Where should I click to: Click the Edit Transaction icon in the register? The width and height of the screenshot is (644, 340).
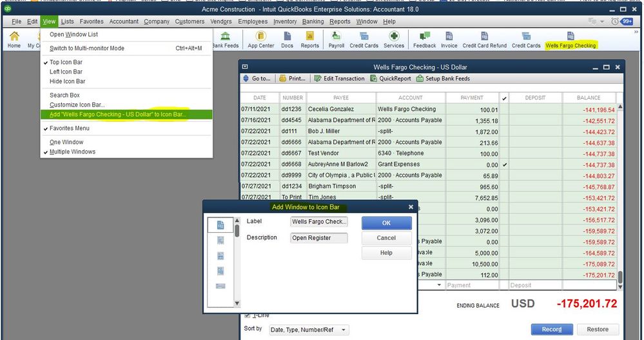tap(317, 78)
